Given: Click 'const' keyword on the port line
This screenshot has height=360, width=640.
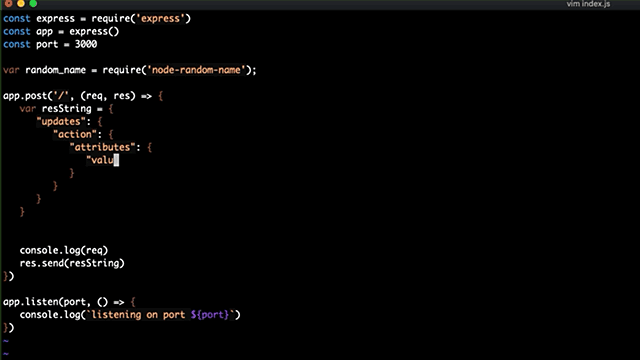Looking at the screenshot, I should tap(17, 44).
